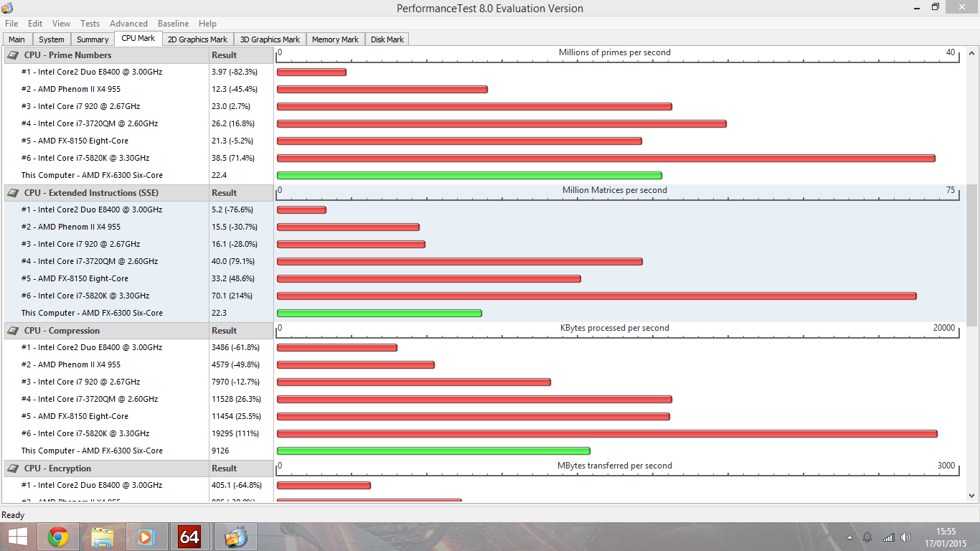Screen dimensions: 980x551
Task: Open the notifications tray icon
Action: tap(867, 537)
